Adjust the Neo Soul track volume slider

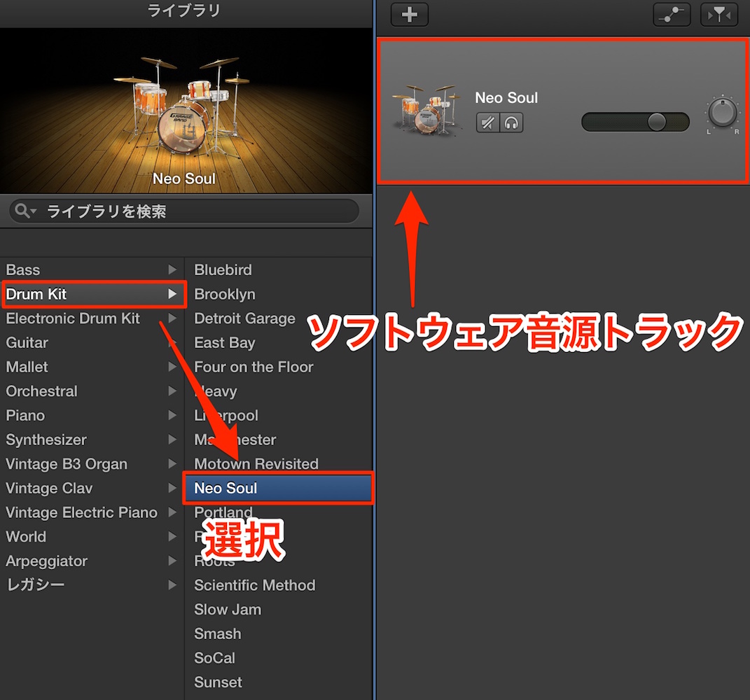point(635,122)
